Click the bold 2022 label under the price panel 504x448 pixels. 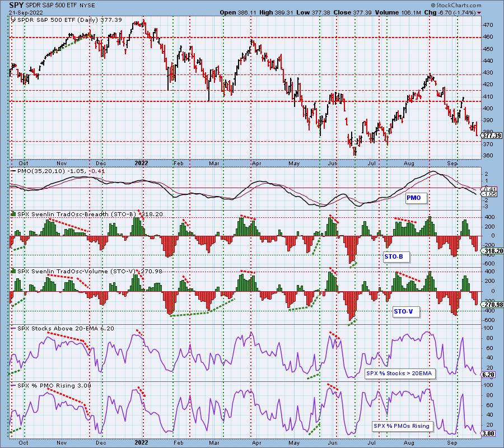pyautogui.click(x=141, y=164)
